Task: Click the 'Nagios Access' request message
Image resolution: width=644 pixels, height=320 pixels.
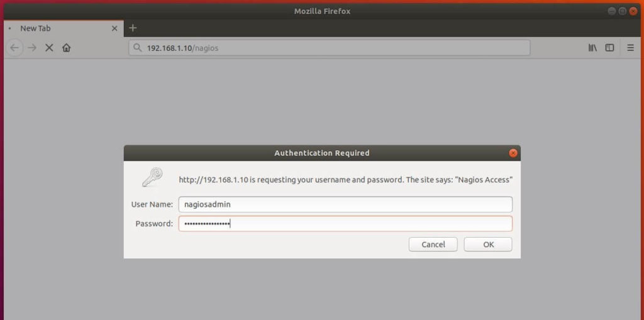Action: [x=345, y=180]
